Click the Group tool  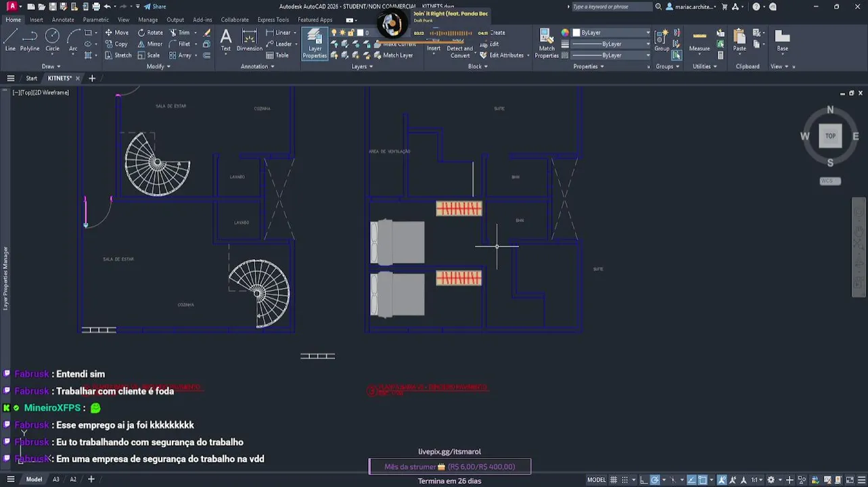pyautogui.click(x=662, y=40)
